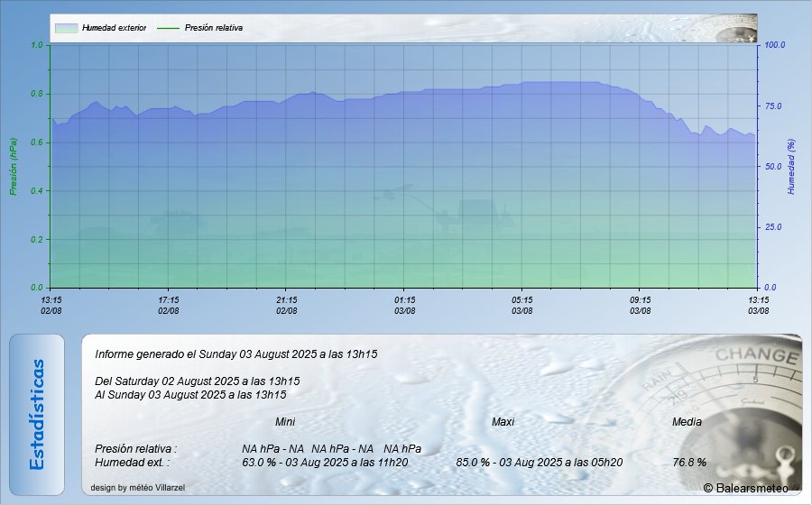This screenshot has height=505, width=812.
Task: Click the 'Mini' column header
Action: click(285, 422)
